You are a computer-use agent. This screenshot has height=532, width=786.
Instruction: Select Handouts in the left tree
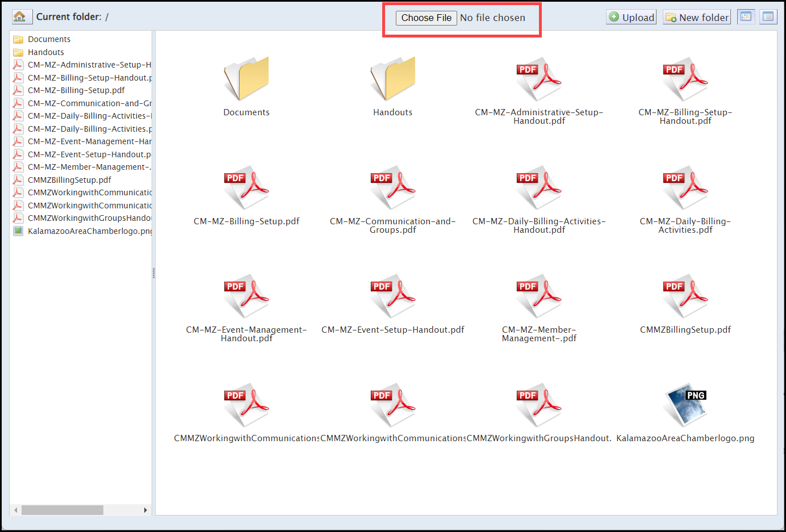coord(45,52)
